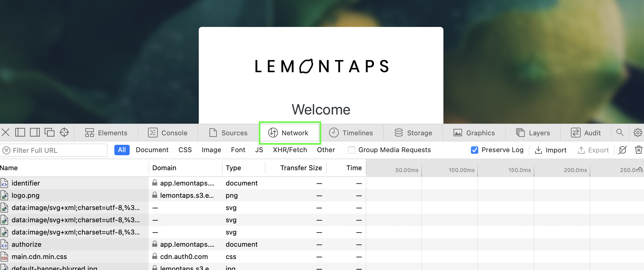Dock inspector to the left side icon
The image size is (644, 270).
[x=20, y=133]
